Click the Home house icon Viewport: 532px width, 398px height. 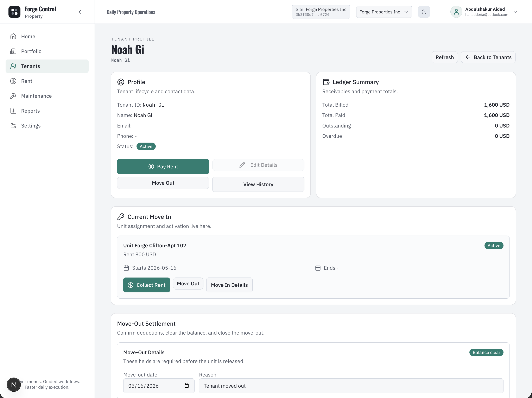coord(13,36)
